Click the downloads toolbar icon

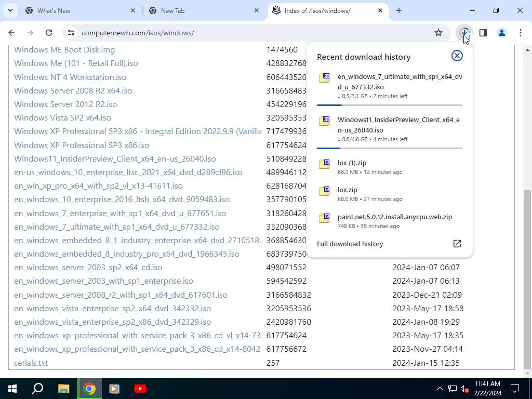(x=464, y=33)
